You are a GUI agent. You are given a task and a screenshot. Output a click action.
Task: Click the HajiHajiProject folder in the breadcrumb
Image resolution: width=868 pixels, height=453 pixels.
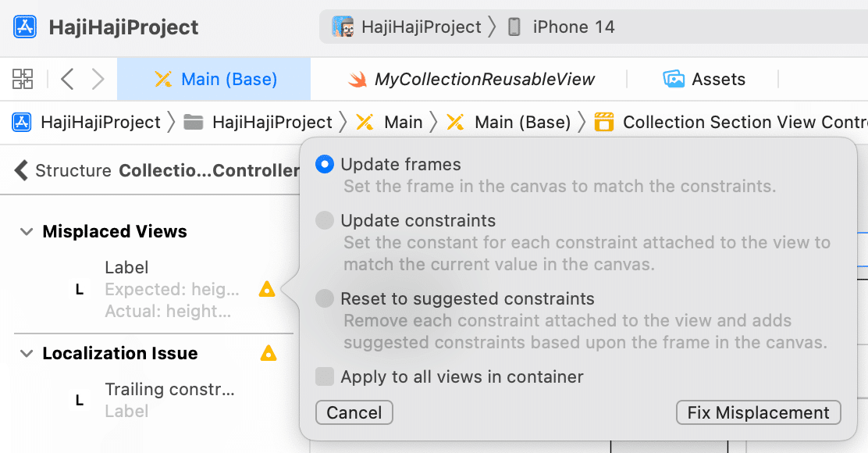tap(258, 122)
